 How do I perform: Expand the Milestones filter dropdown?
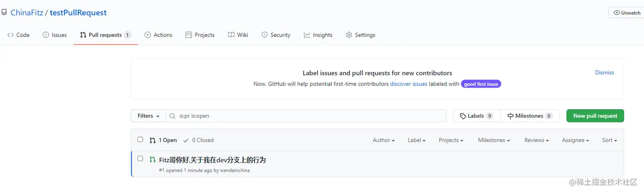494,140
